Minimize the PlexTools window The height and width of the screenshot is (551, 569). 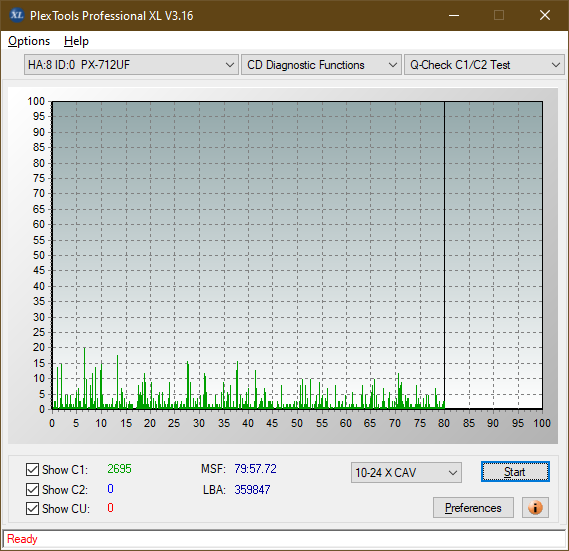454,15
